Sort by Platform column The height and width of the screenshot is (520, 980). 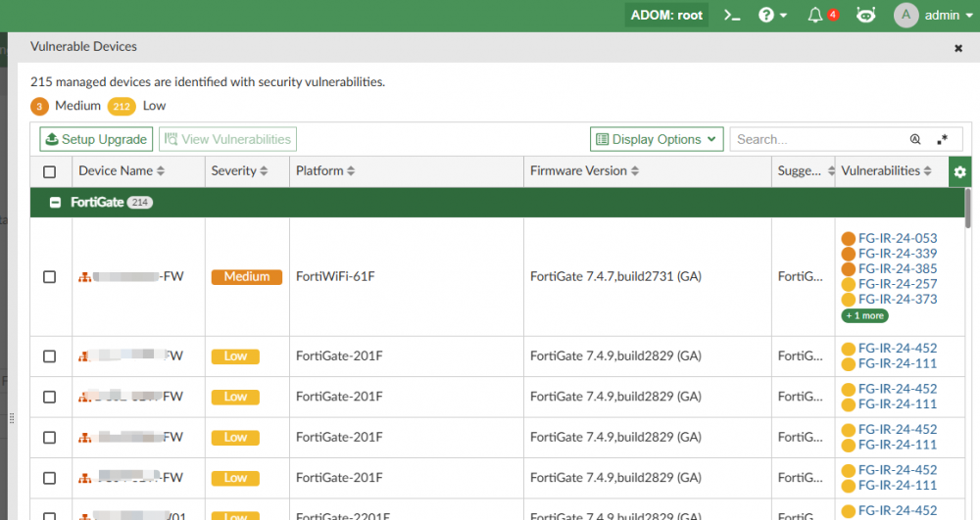pyautogui.click(x=325, y=171)
